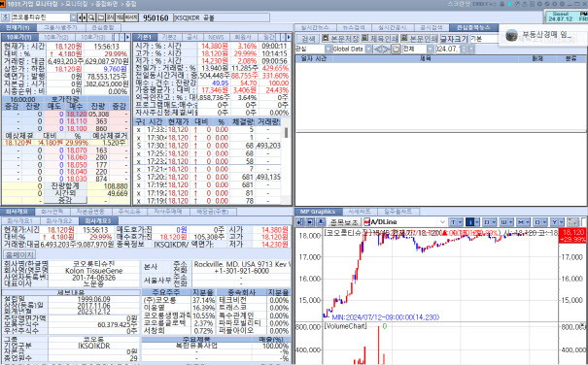Click the gray icon at the end of the chart toolbar
Screen dimensions: 588x365
click(572, 222)
